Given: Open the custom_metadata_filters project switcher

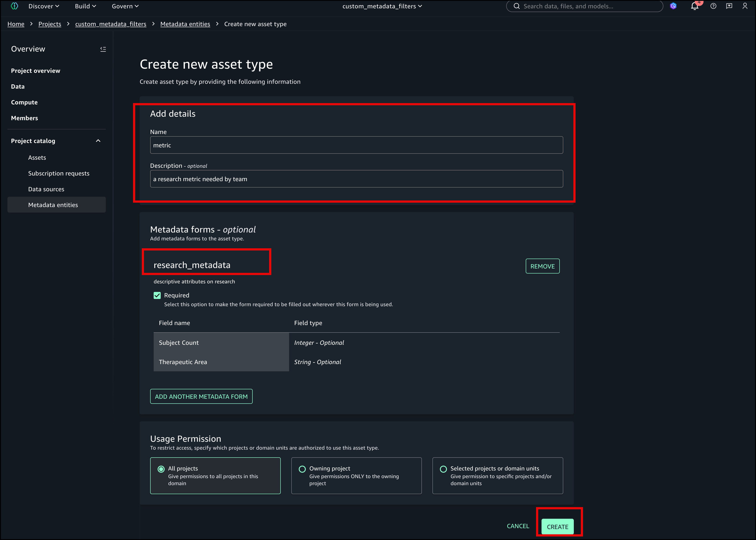Looking at the screenshot, I should (382, 6).
